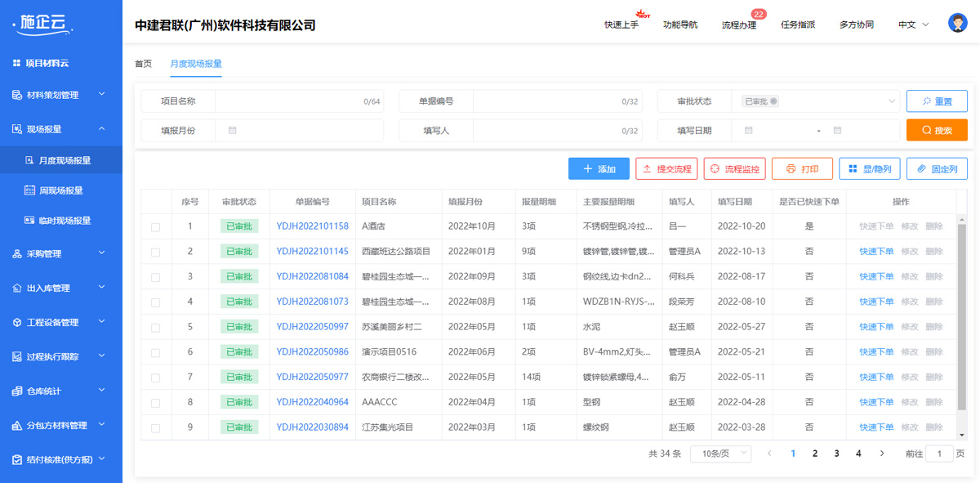The height and width of the screenshot is (483, 980).
Task: Click the 出入库管理 sidebar icon
Action: pyautogui.click(x=17, y=288)
